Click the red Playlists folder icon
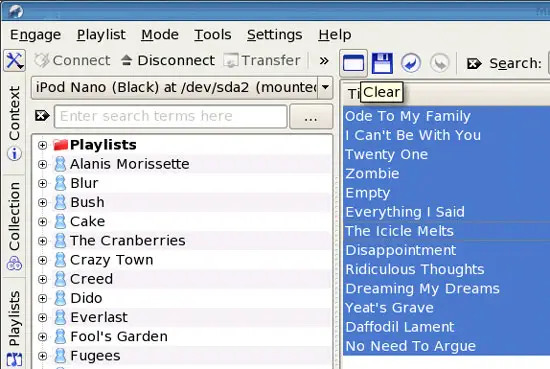The height and width of the screenshot is (369, 550). [x=60, y=145]
